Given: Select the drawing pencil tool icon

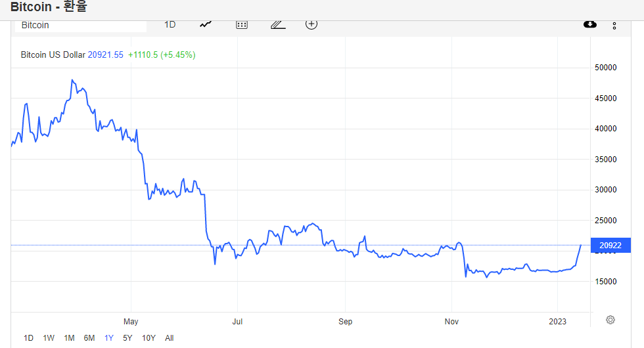Looking at the screenshot, I should tap(277, 25).
